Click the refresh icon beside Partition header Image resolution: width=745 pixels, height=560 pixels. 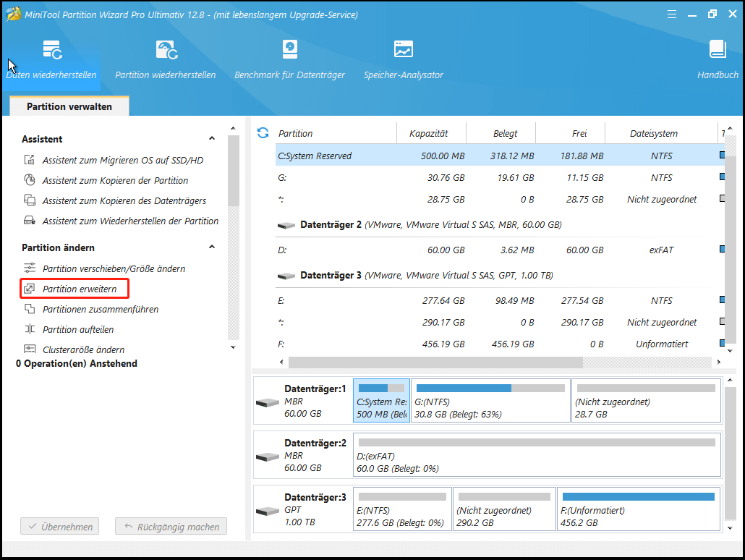263,133
